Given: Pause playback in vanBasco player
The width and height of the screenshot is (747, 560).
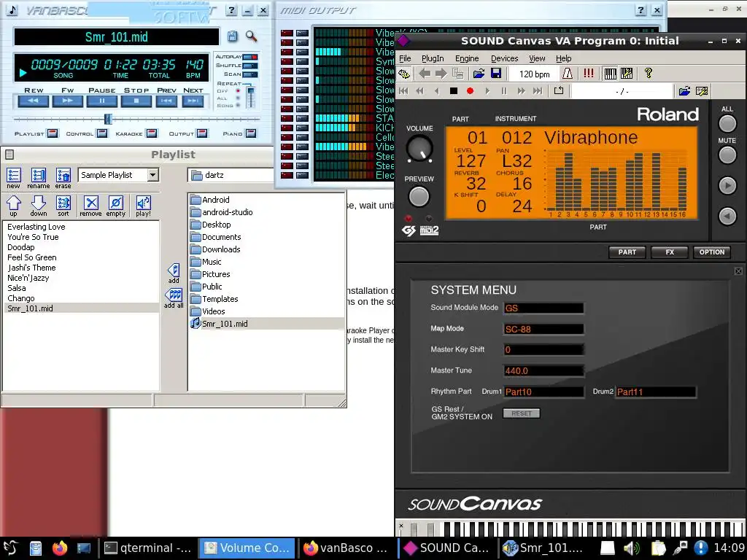Looking at the screenshot, I should pos(102,101).
